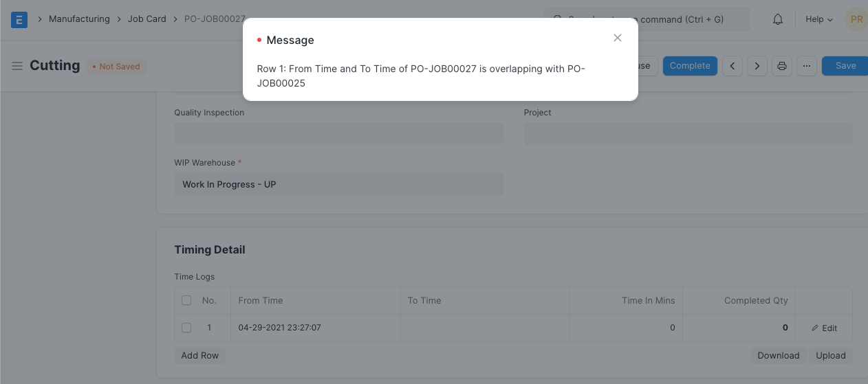Go to next document arrow
This screenshot has height=384, width=868.
[x=757, y=66]
